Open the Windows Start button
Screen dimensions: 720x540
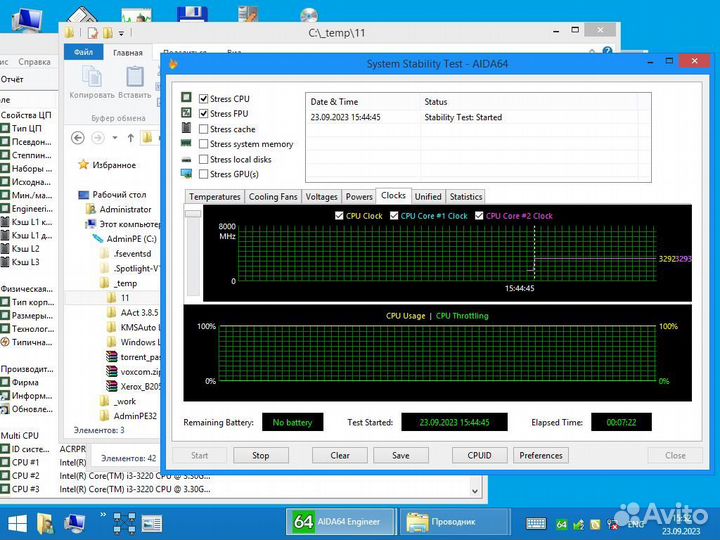17,523
